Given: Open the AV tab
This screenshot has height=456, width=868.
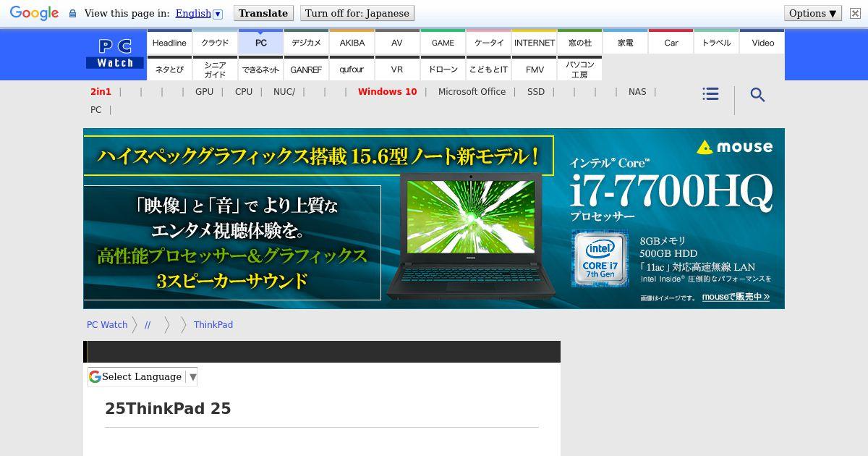Looking at the screenshot, I should coord(397,43).
